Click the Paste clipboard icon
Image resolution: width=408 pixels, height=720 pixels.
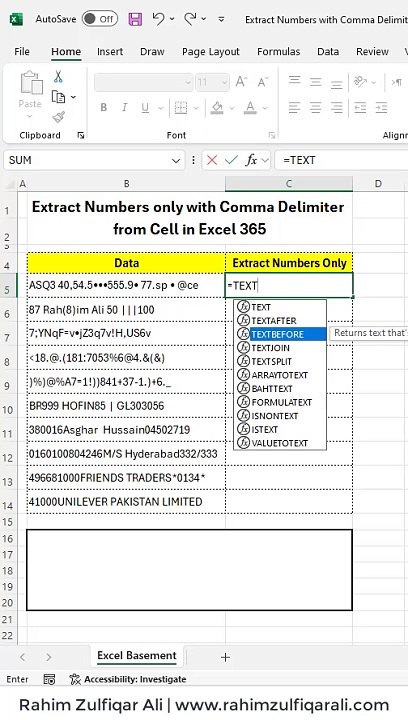(31, 83)
